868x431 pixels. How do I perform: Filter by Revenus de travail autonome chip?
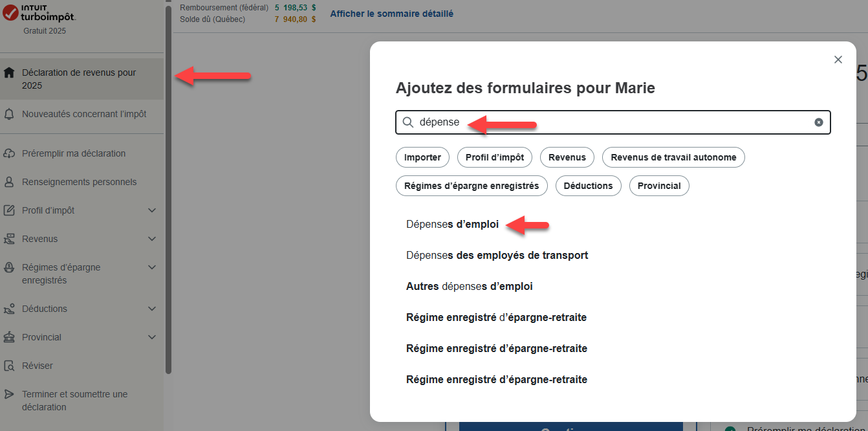[x=673, y=157]
